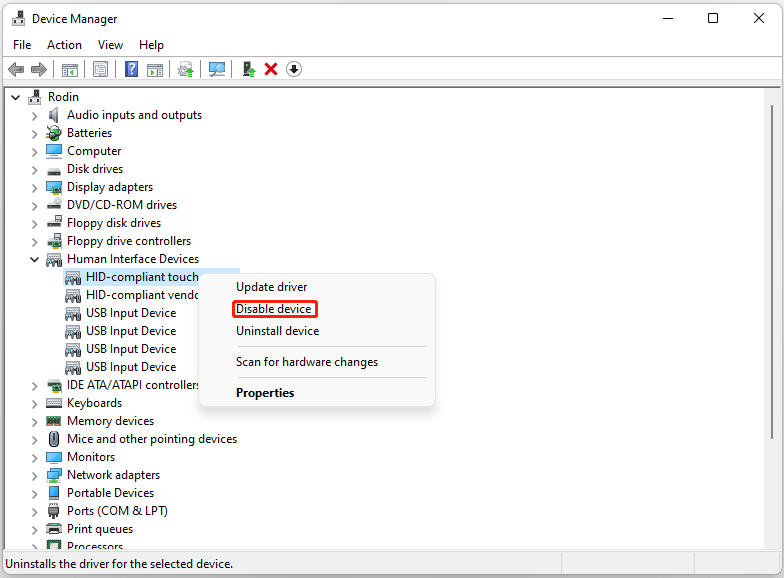The width and height of the screenshot is (784, 578).
Task: Select the Portable Devices category
Action: (110, 493)
